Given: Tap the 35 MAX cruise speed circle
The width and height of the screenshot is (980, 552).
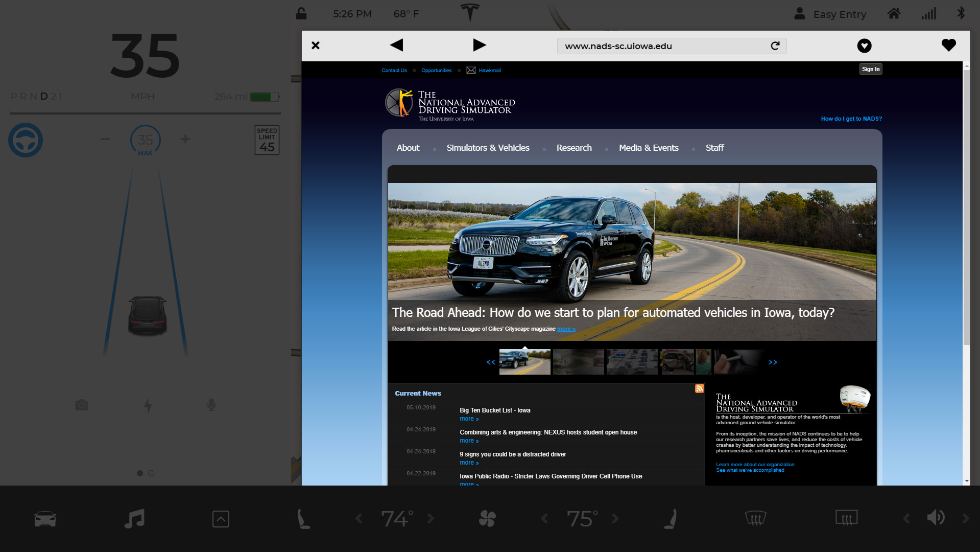Looking at the screenshot, I should coord(145,141).
